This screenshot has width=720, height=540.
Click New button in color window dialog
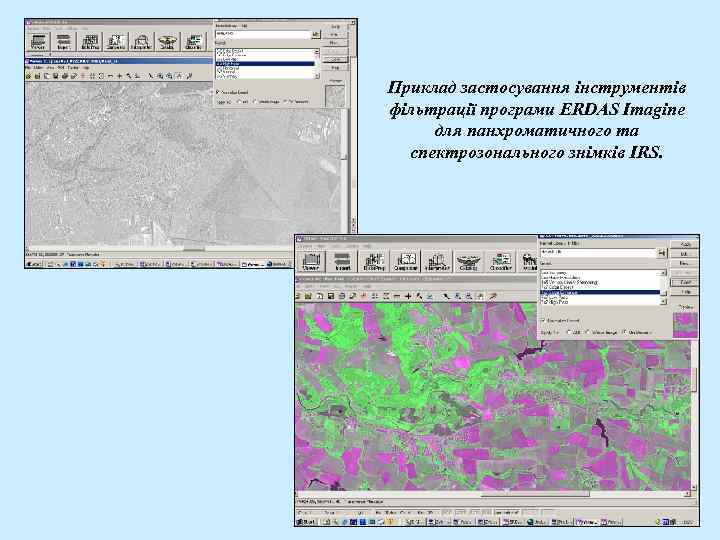685,263
